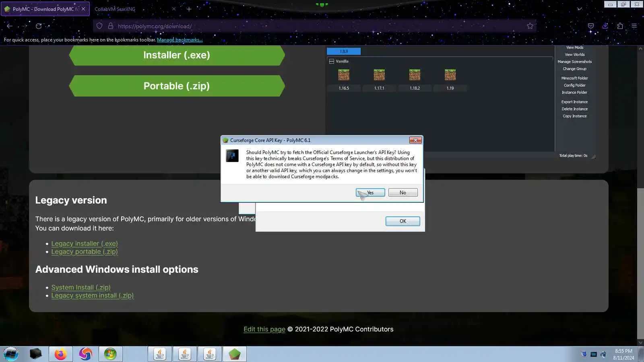644x362 pixels.
Task: Click the No button in Curseforge dialog
Action: coord(403,193)
